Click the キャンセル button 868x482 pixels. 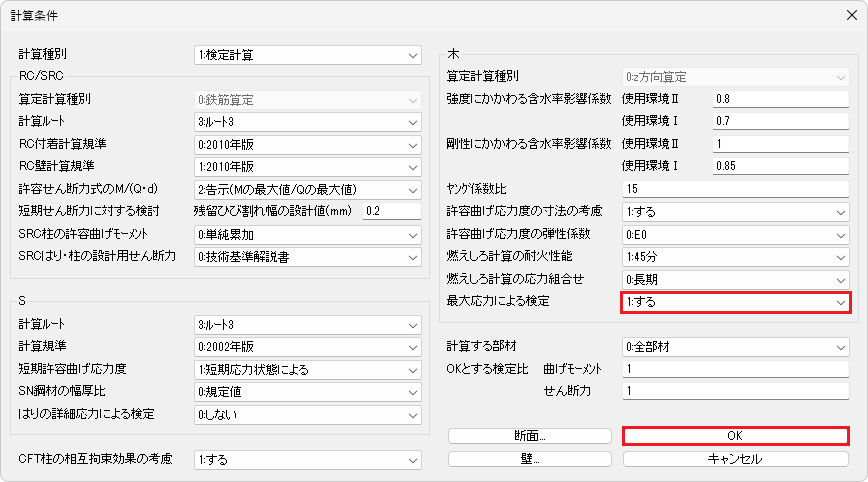coord(735,459)
